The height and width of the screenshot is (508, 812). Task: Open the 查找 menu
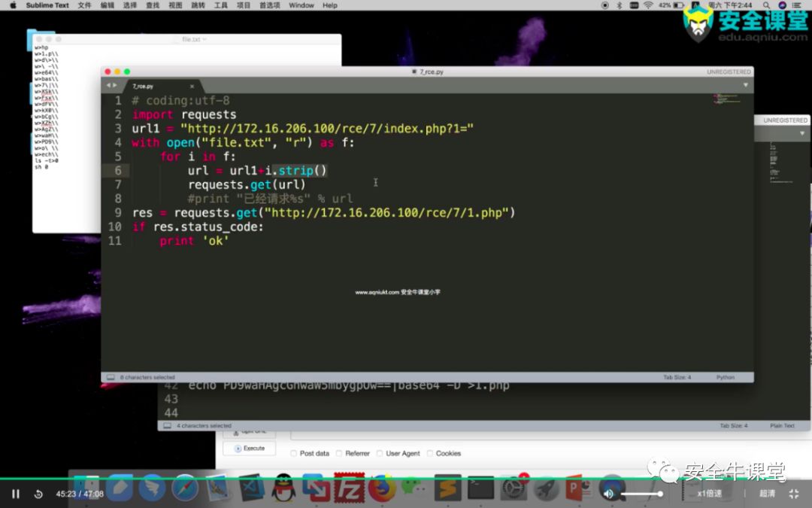(x=153, y=5)
